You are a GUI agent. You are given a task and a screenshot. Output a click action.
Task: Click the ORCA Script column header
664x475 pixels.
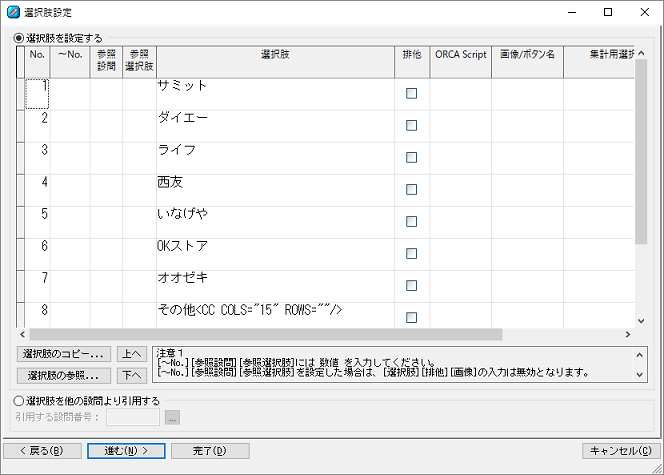point(461,62)
